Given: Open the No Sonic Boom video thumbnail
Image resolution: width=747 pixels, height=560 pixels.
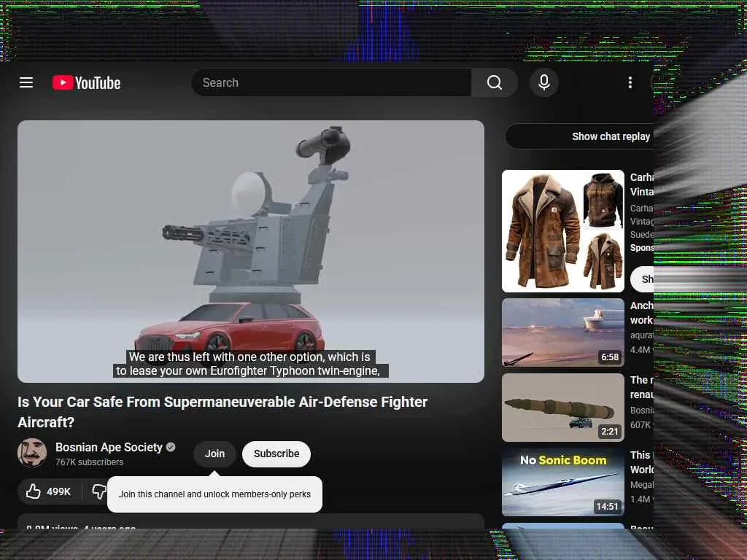Looking at the screenshot, I should (563, 482).
